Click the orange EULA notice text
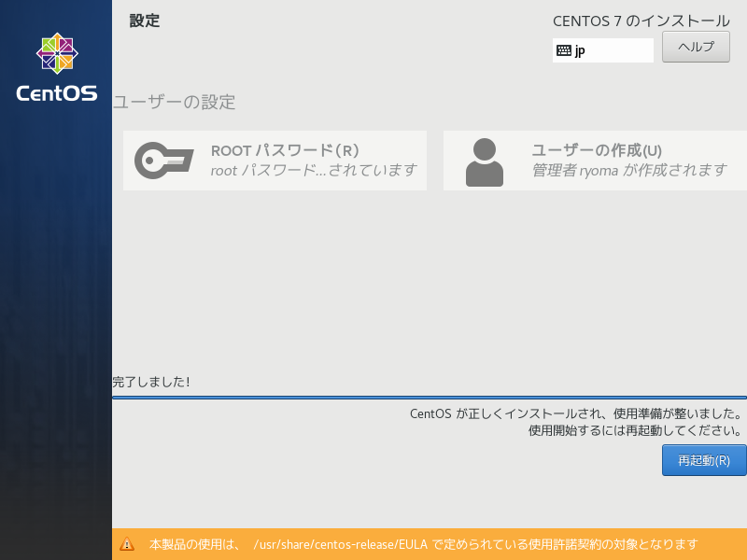Screen dimensions: 747x560 (424, 544)
